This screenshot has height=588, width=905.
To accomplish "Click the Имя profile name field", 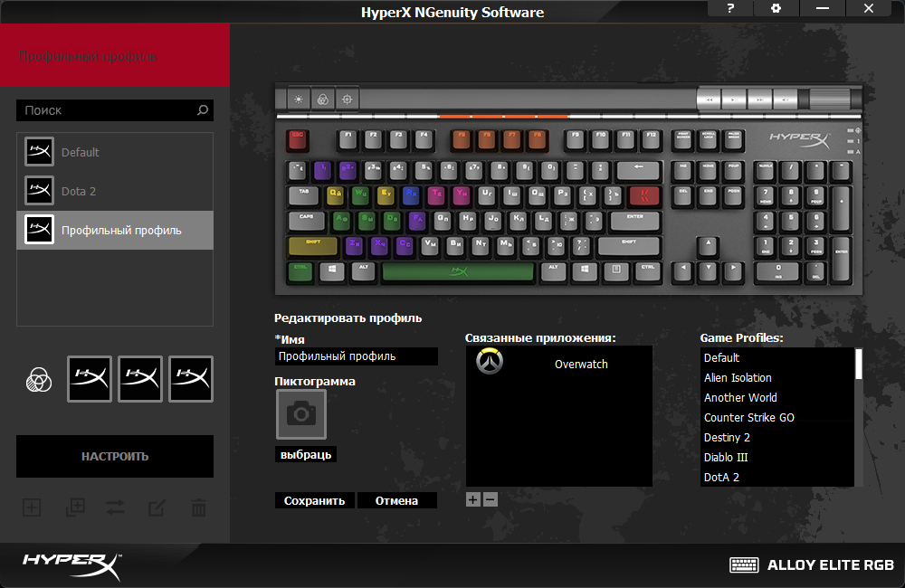I will [356, 356].
